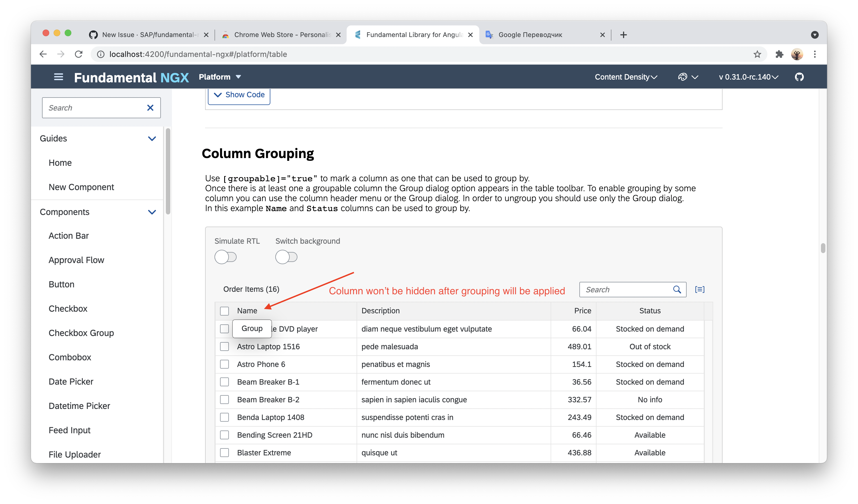
Task: Clear the sidebar search with X icon
Action: coord(150,108)
